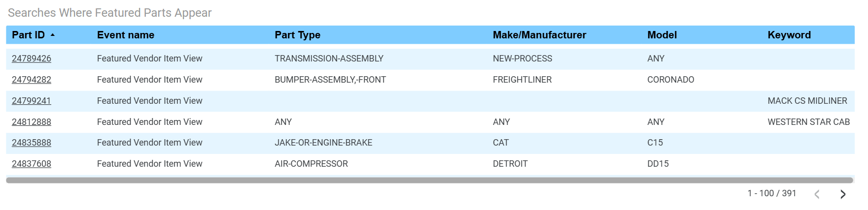Viewport: 868px width, 210px height.
Task: Open part ID 24837608 link
Action: (32, 164)
